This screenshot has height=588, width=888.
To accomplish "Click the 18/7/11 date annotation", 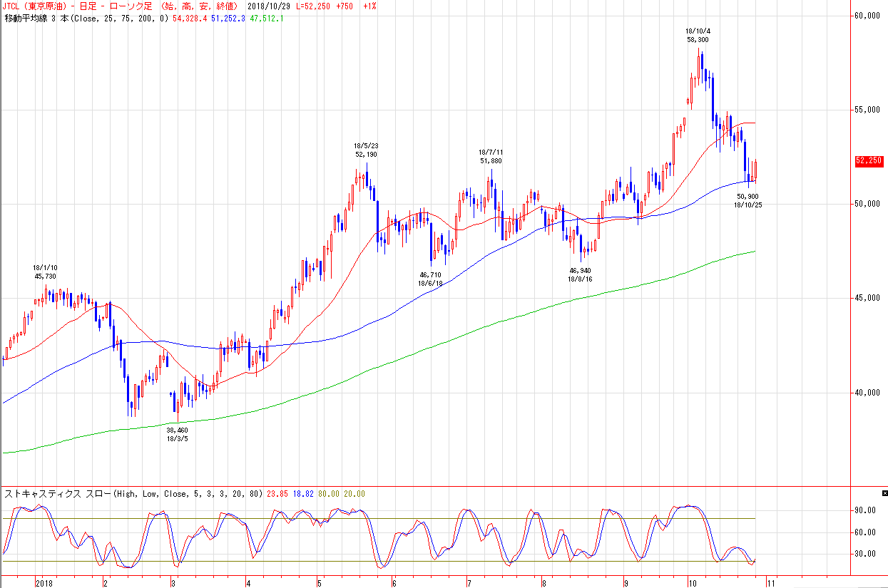I will (x=491, y=153).
